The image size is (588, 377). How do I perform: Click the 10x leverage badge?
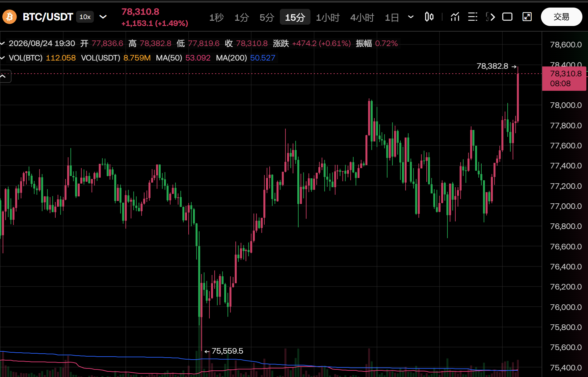point(85,17)
